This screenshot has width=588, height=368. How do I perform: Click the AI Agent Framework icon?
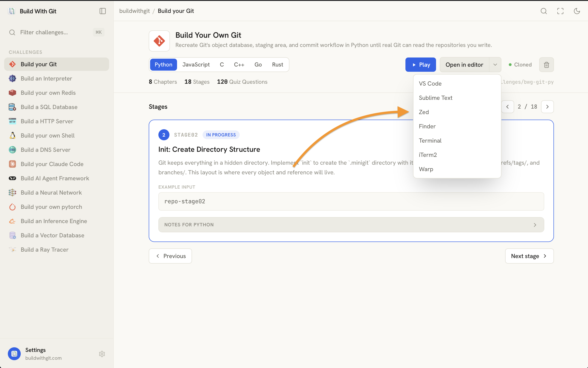[12, 178]
